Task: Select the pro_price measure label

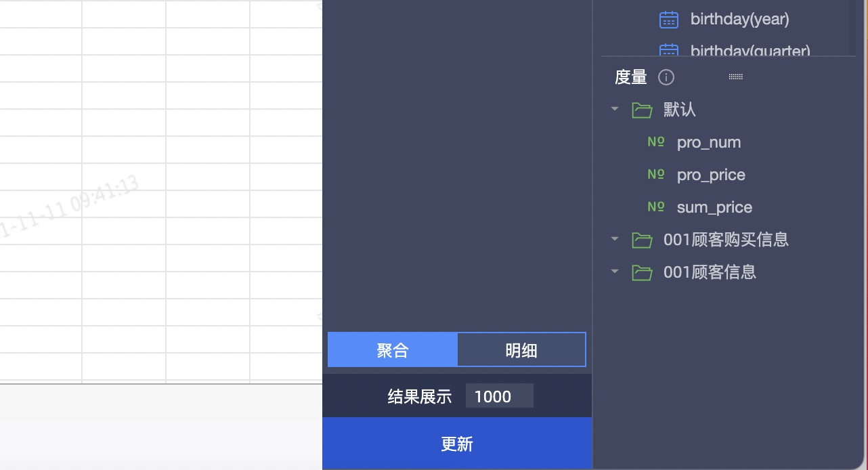Action: point(710,175)
